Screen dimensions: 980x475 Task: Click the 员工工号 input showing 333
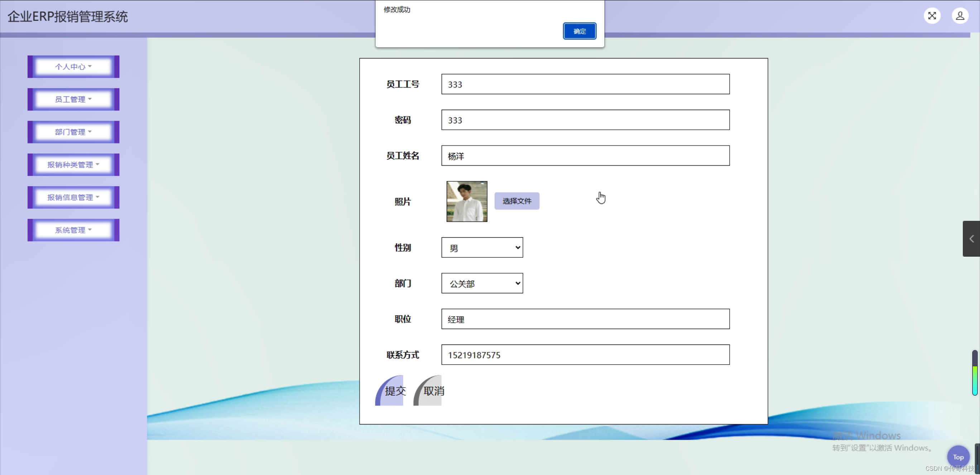pos(585,84)
